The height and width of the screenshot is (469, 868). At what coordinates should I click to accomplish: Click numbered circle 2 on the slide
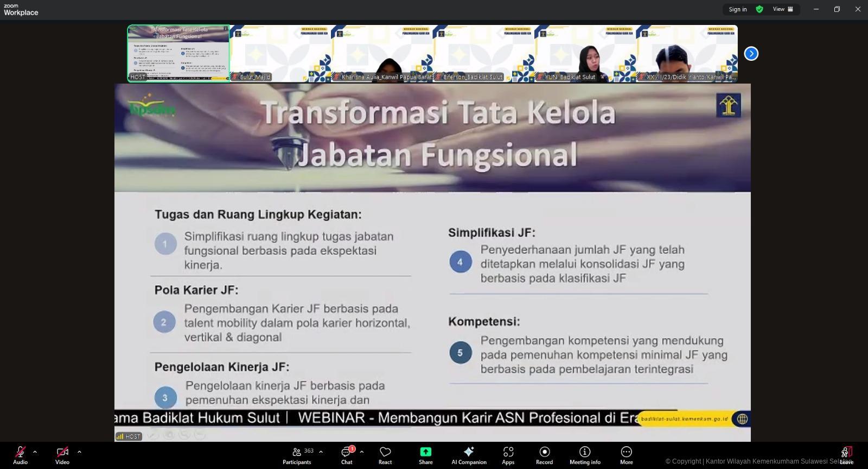164,322
